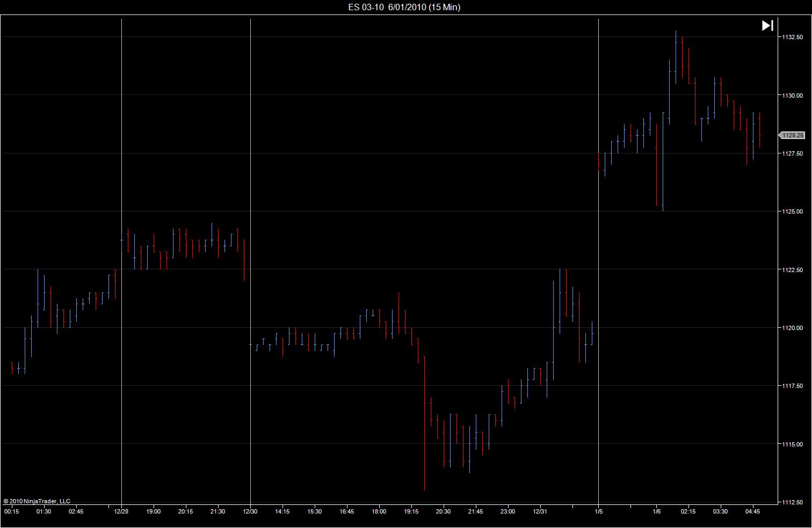The width and height of the screenshot is (812, 528).
Task: Click the 23:00 time axis label
Action: [x=508, y=511]
